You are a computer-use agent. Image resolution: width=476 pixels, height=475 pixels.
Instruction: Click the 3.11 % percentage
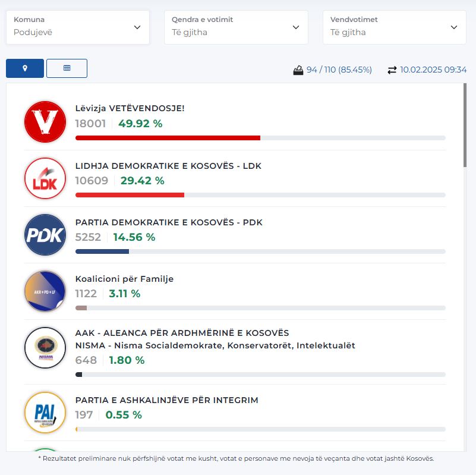(x=124, y=294)
